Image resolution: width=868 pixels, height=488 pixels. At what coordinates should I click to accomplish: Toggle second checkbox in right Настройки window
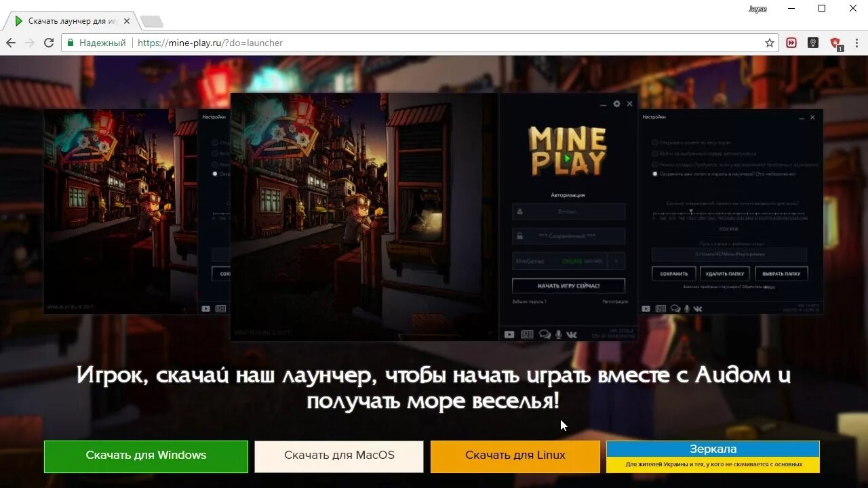(655, 154)
